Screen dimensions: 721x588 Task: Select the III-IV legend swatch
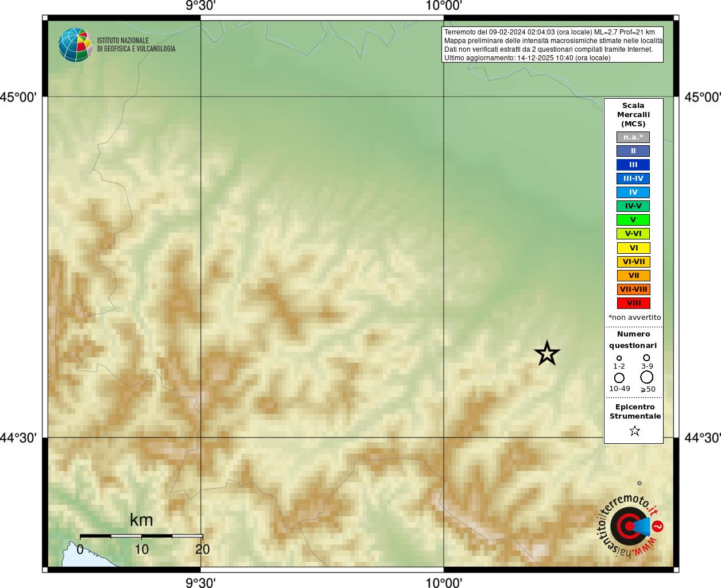[x=633, y=179]
